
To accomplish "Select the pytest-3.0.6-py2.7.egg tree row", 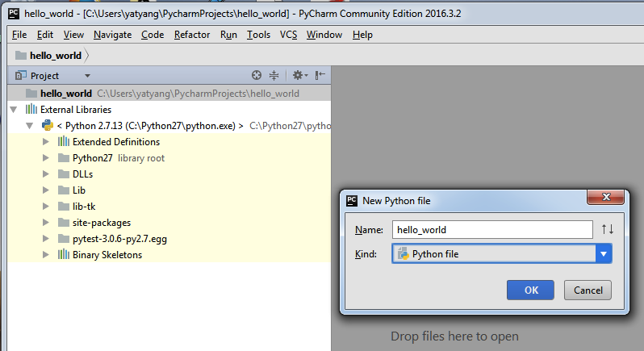I will (169, 239).
